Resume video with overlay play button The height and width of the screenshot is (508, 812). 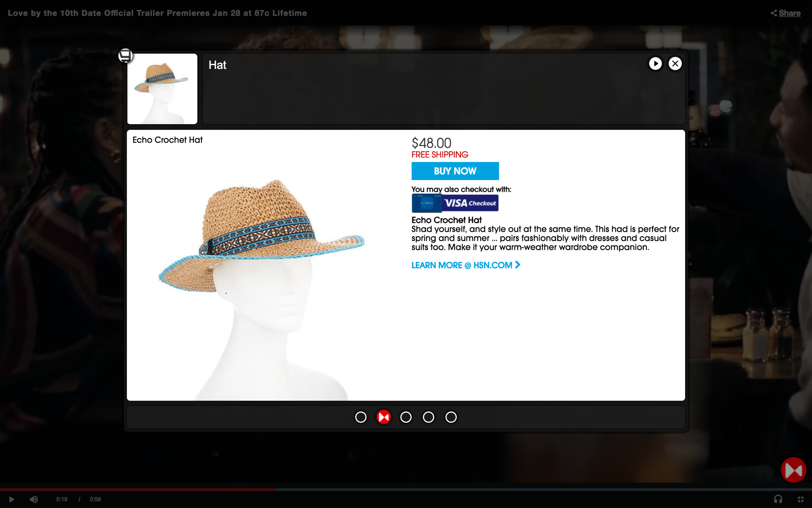pos(655,63)
